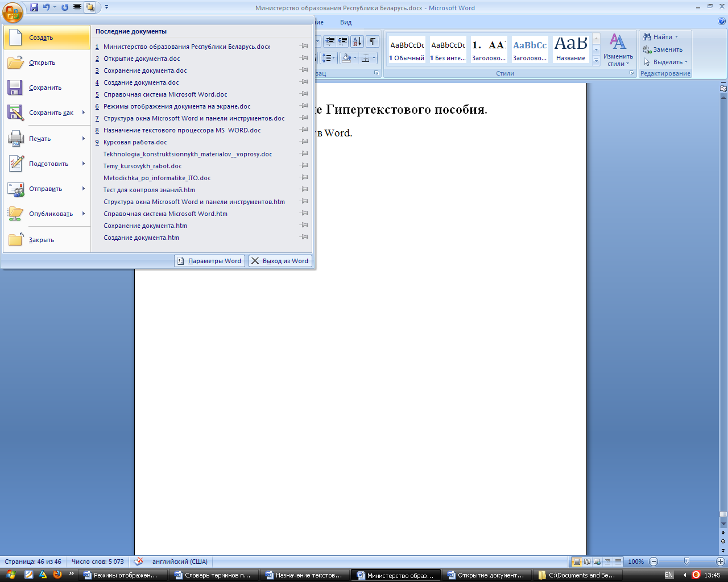728x582 pixels.
Task: Click the Redo icon in quick access toolbar
Action: [x=65, y=7]
